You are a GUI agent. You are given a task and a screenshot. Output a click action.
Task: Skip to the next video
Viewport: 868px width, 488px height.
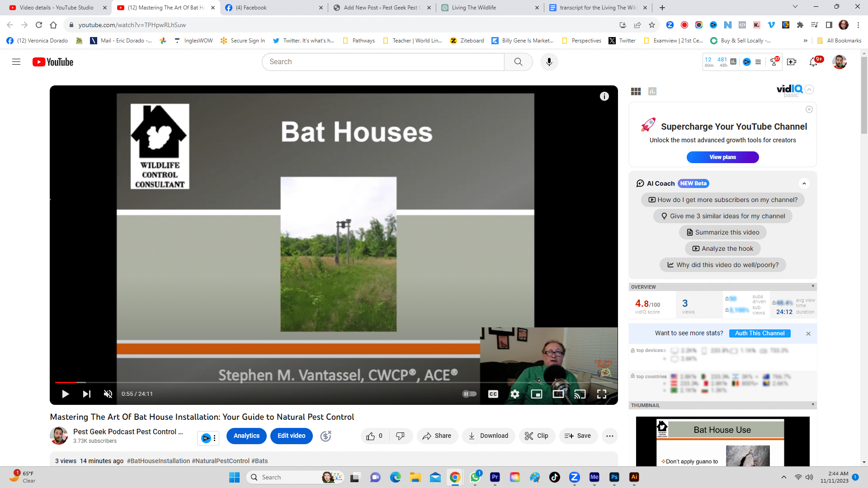point(87,394)
